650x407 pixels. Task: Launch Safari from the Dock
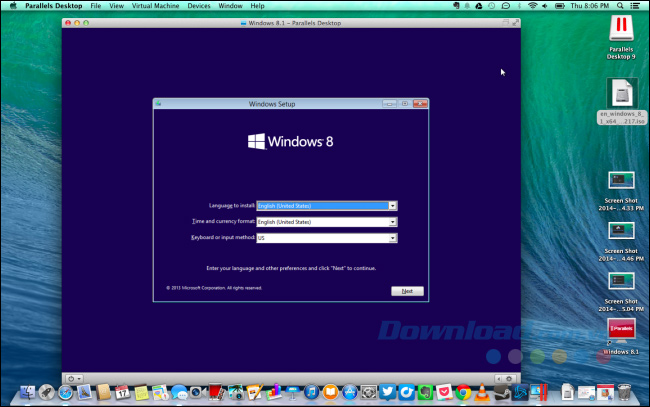[x=65, y=392]
